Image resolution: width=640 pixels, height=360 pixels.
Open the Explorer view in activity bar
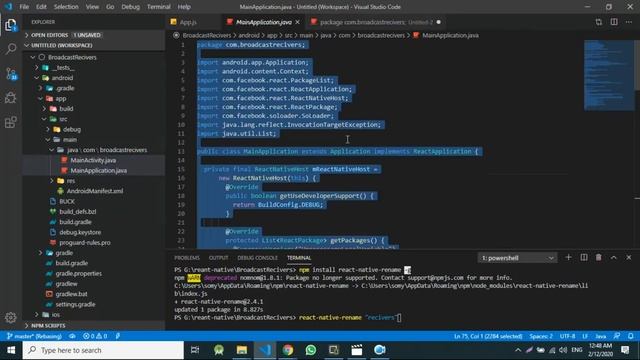pos(11,25)
